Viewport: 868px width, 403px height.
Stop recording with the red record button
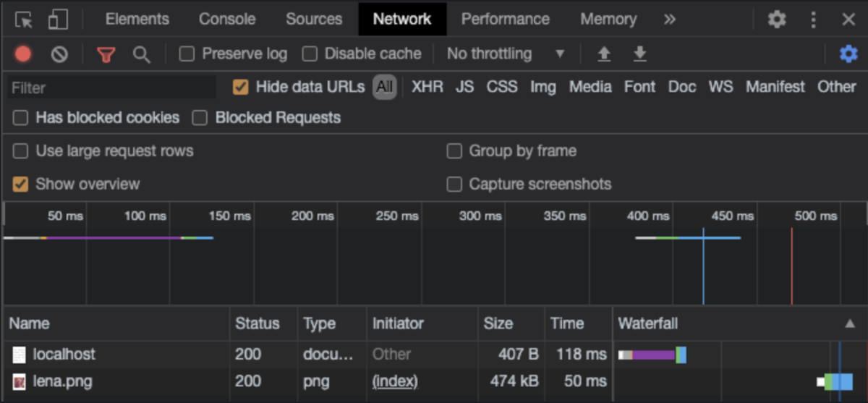pos(23,54)
